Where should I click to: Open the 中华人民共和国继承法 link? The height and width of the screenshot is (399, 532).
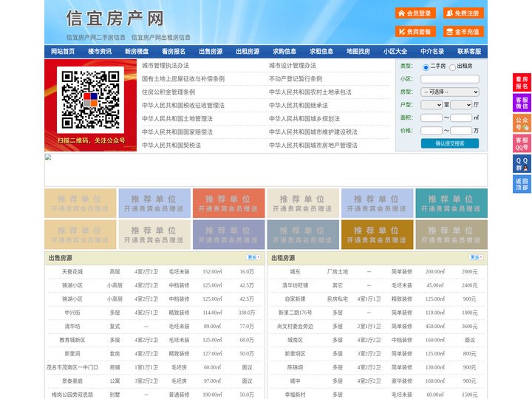pos(299,105)
